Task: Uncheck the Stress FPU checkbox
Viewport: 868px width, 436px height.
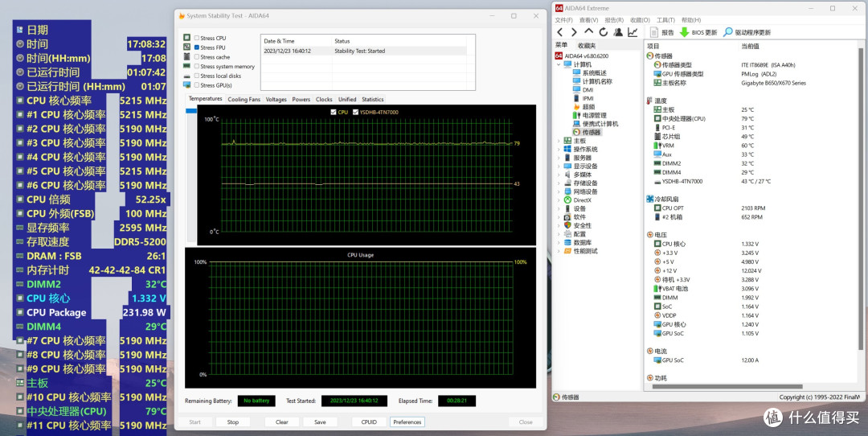Action: click(x=197, y=47)
